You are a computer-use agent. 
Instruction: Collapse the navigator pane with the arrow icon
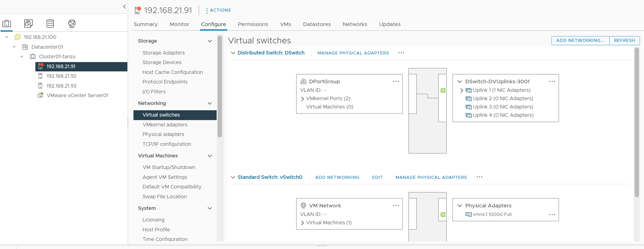click(124, 7)
